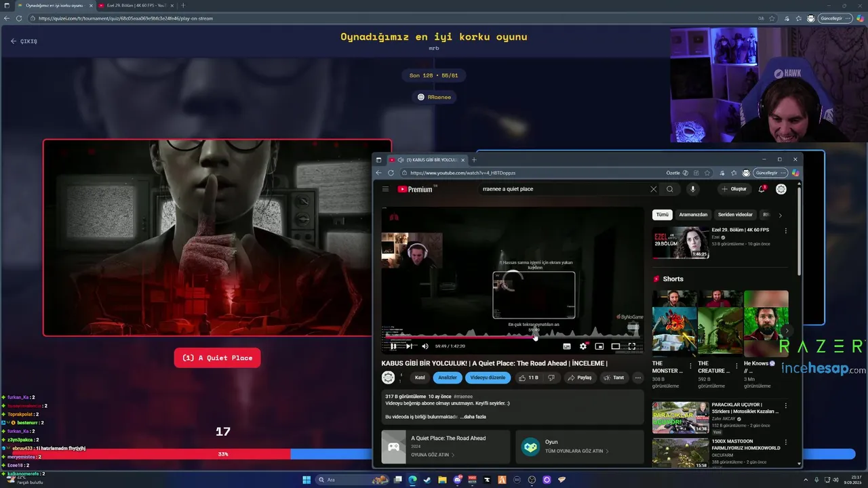Seek on the YouTube video progress bar
The height and width of the screenshot is (488, 868).
[x=512, y=337]
